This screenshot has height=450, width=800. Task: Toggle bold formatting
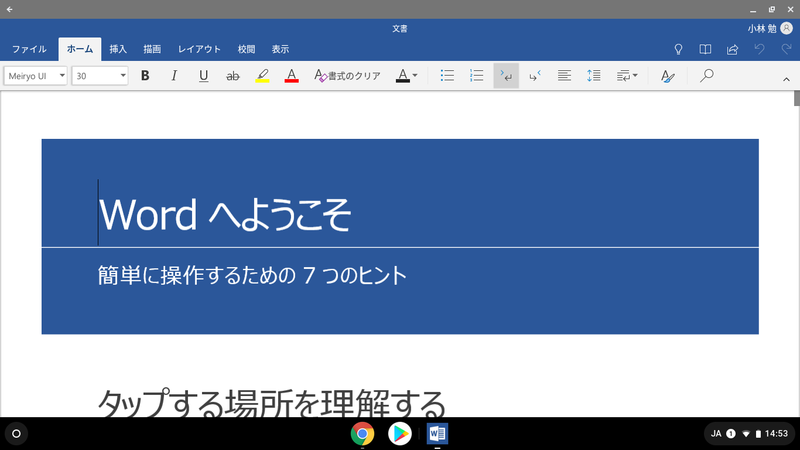click(145, 76)
